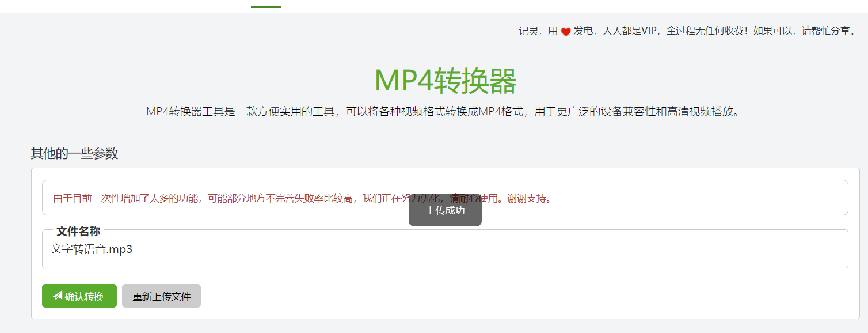Click the file name box containing 文字转语音.mp3
Image resolution: width=868 pixels, height=333 pixels.
(x=445, y=249)
